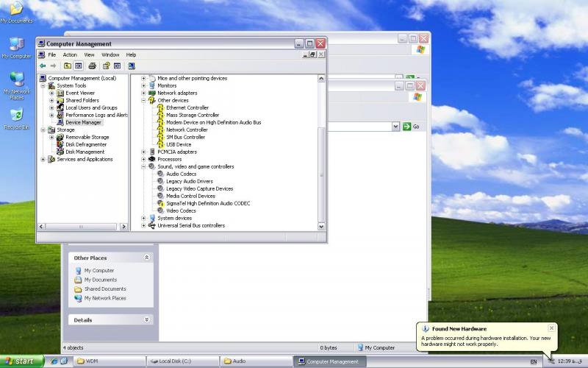Select Legacy Video Capture Devices entry

tap(199, 189)
